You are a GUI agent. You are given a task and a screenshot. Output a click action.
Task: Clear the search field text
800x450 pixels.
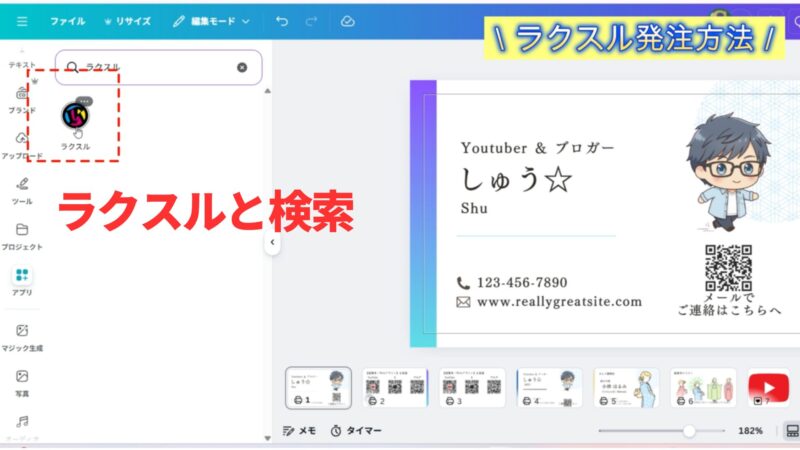point(242,67)
